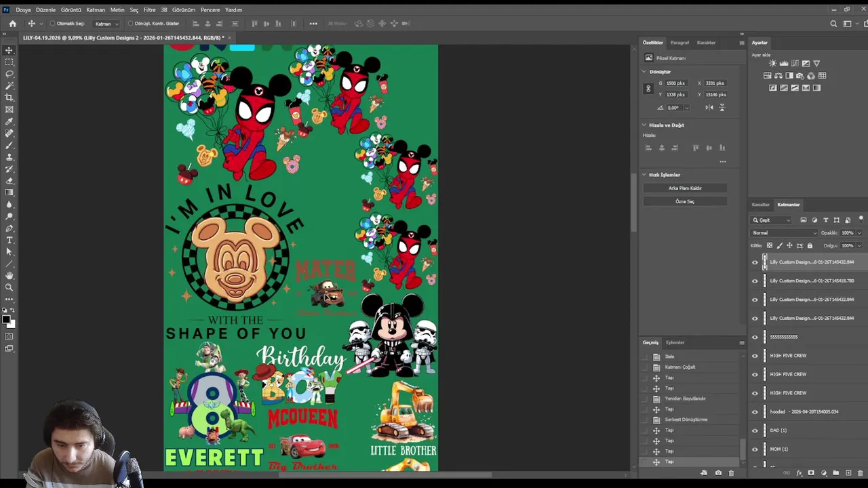Open the Normal blend mode dropdown

pyautogui.click(x=784, y=233)
